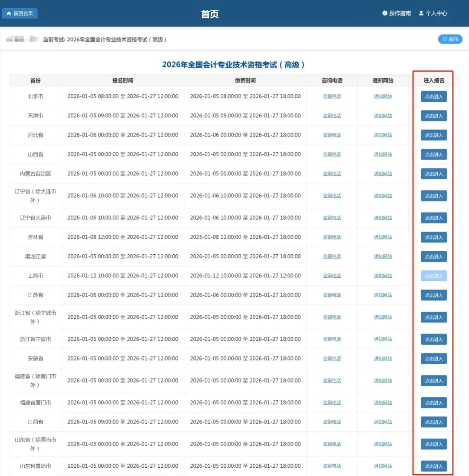Open 通知网站 link for 内蒙古自治区
469x476 pixels.
[383, 173]
